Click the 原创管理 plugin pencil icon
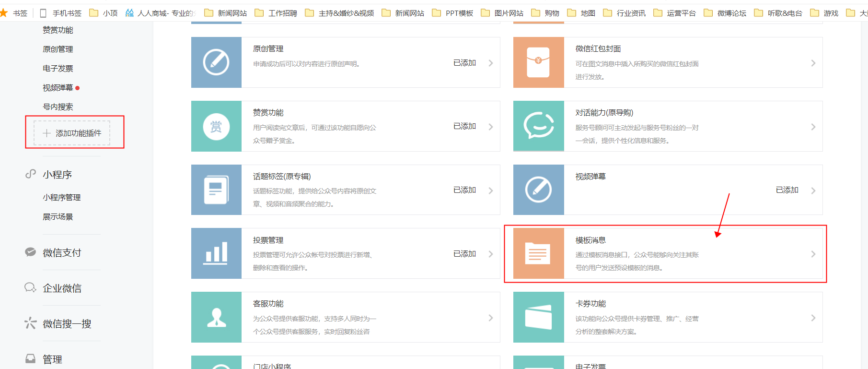The width and height of the screenshot is (868, 369). tap(216, 62)
